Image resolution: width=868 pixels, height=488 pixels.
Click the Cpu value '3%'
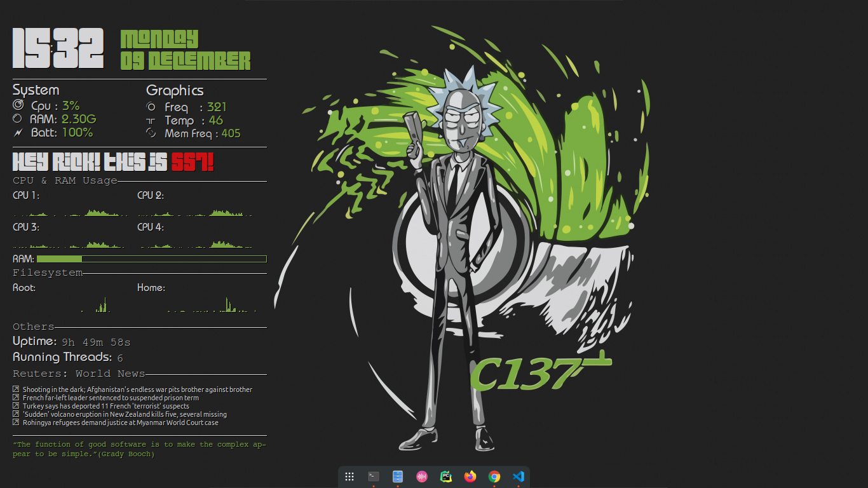pos(71,105)
